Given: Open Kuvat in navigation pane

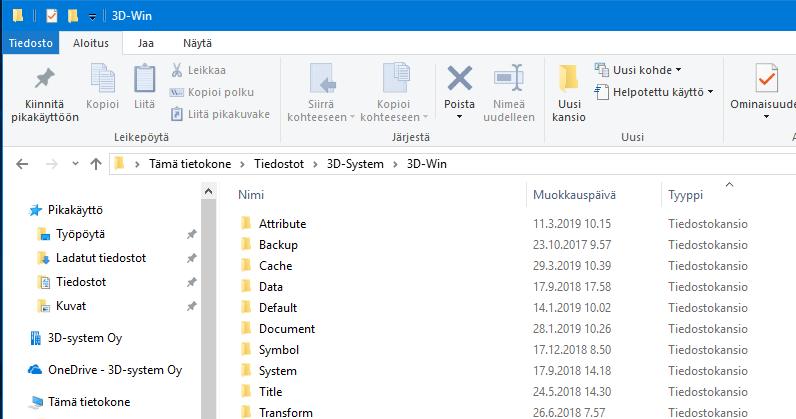Looking at the screenshot, I should pyautogui.click(x=71, y=306).
